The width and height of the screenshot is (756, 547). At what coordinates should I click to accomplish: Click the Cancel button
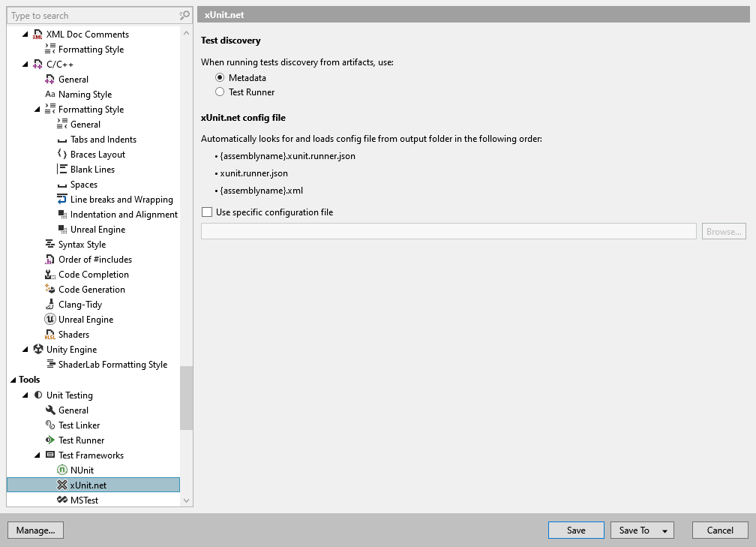(x=720, y=530)
